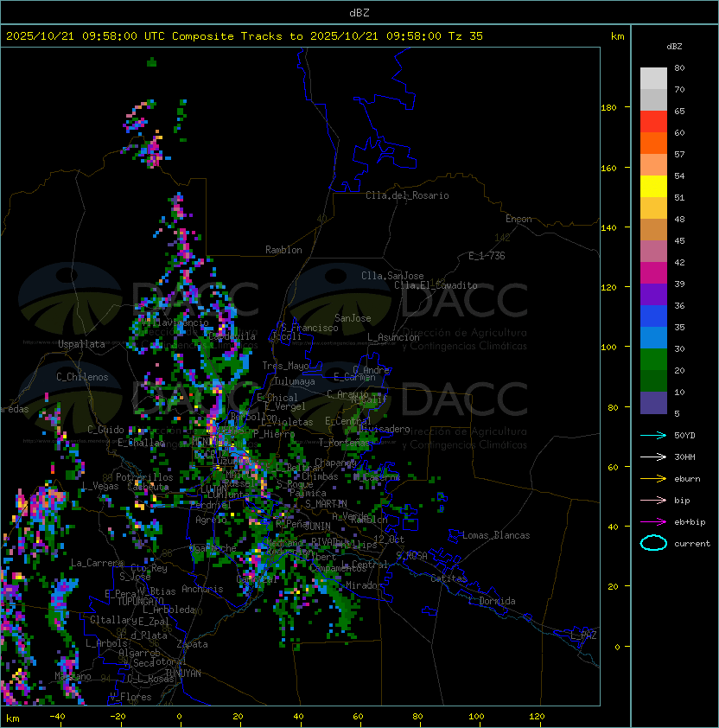719x728 pixels.
Task: Select the slate 10-5 dBZ swatch
Action: [x=653, y=403]
